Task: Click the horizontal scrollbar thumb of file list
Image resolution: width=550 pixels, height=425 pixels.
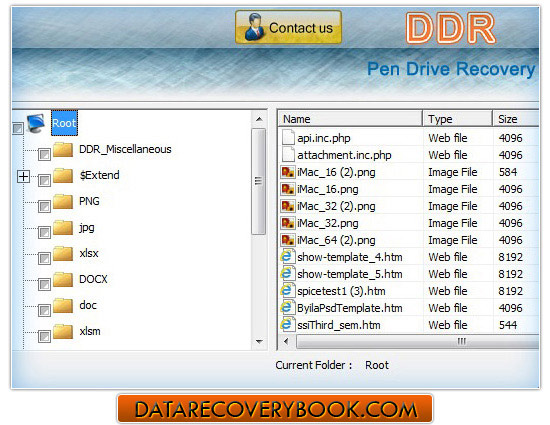Action: (417, 341)
